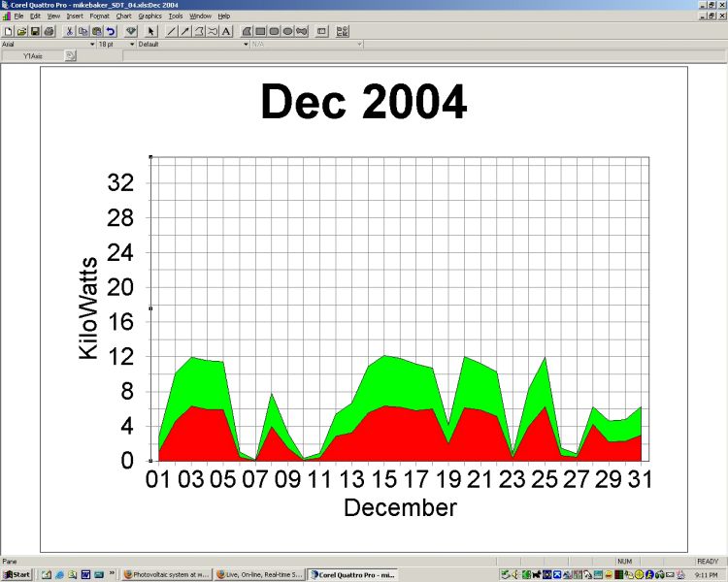Open the Graphics menu
Viewport: 728px width, 582px height.
click(x=149, y=16)
